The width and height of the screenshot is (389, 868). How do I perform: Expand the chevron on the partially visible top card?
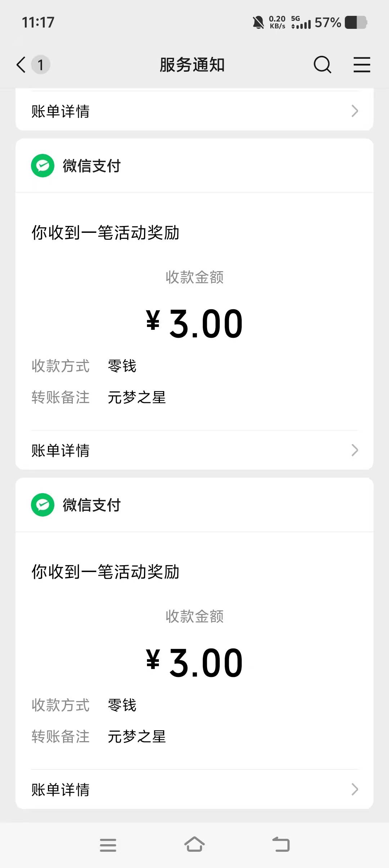355,111
